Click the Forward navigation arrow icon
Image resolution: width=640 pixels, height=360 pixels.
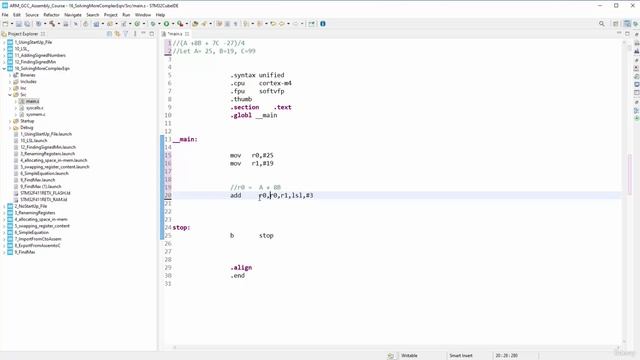(x=296, y=24)
